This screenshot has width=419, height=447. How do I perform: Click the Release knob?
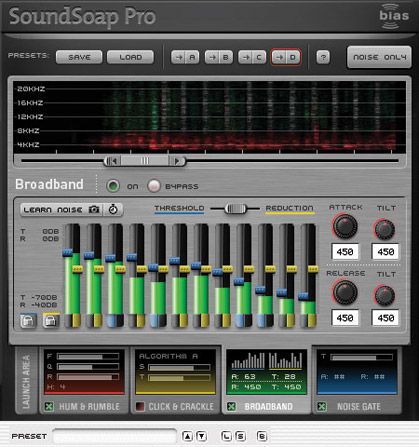point(345,292)
